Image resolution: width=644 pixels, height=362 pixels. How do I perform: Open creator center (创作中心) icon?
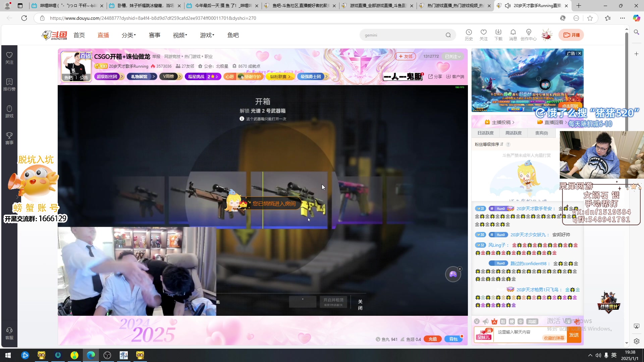[529, 35]
